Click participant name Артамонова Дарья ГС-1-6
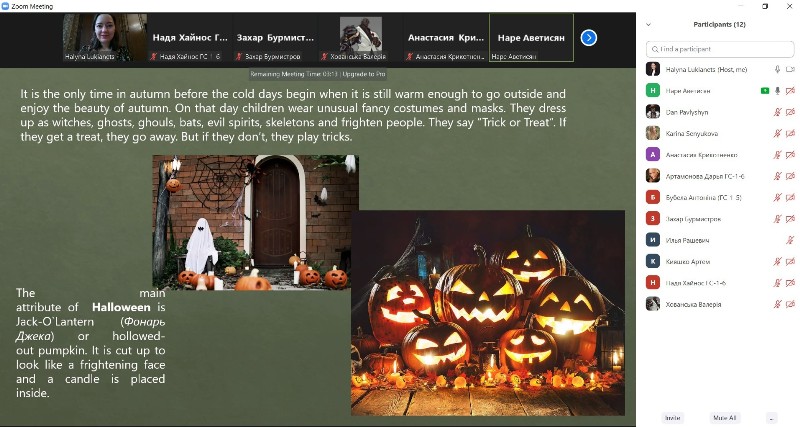This screenshot has height=427, width=800. (x=705, y=177)
